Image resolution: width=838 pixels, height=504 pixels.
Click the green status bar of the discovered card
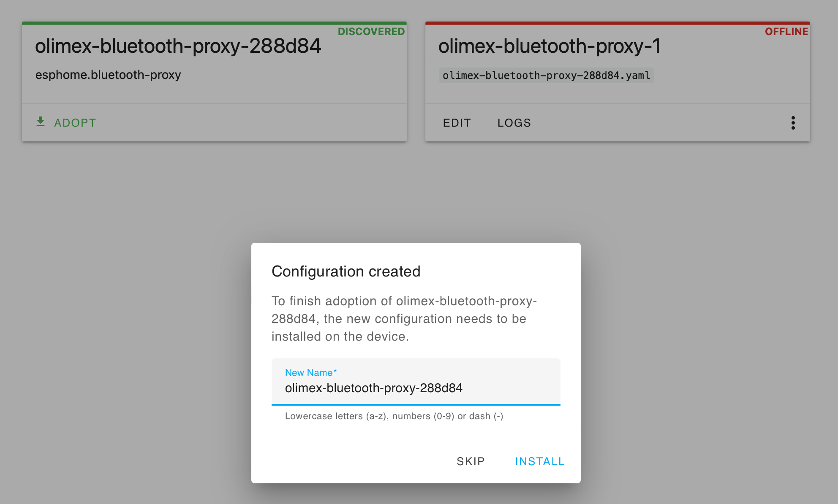213,22
